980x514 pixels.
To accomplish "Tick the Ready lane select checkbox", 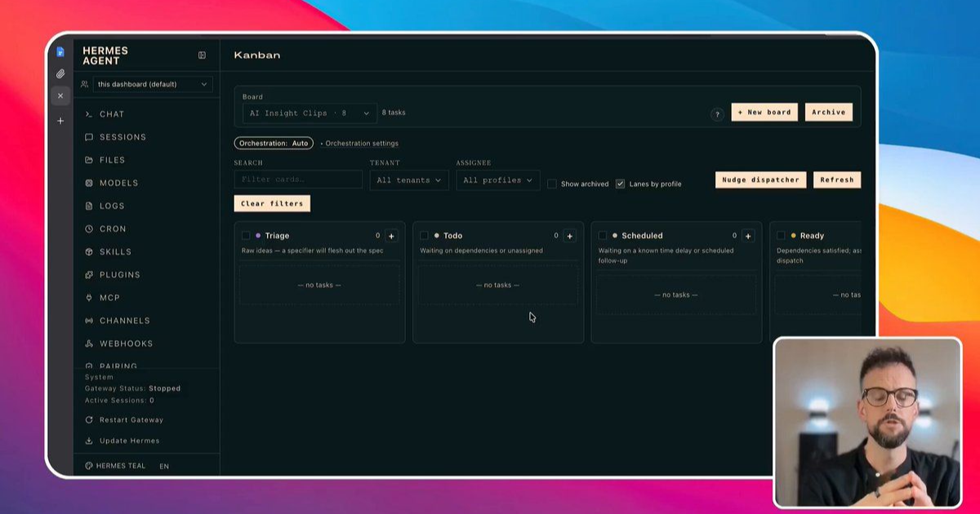I will click(781, 236).
